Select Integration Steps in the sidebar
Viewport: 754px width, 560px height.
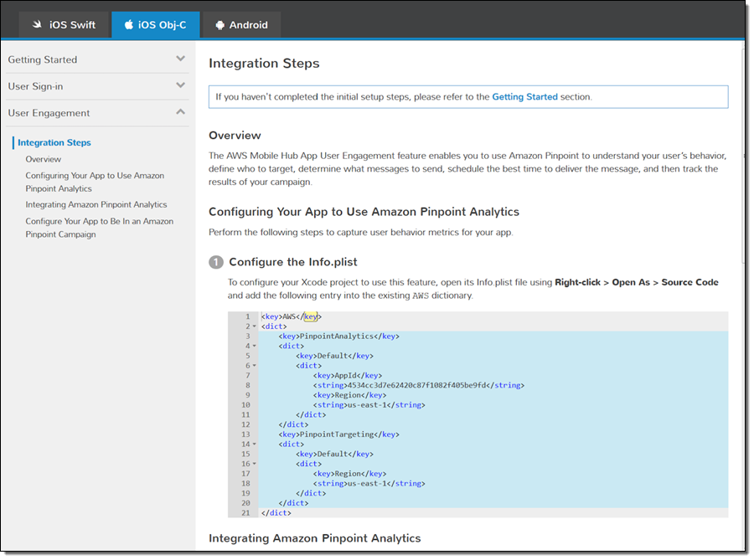54,142
